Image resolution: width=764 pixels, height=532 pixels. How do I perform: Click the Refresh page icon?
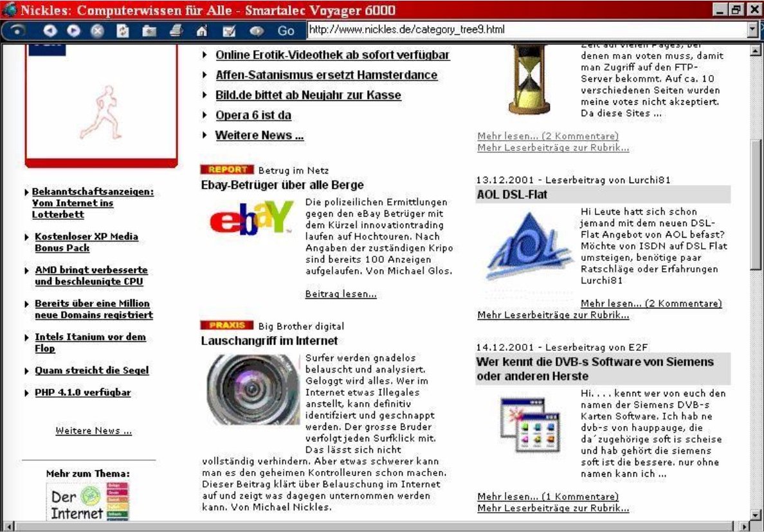123,31
